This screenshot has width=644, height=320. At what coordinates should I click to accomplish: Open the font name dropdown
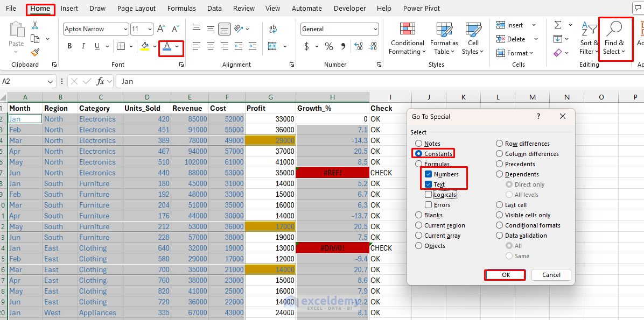[x=125, y=29]
